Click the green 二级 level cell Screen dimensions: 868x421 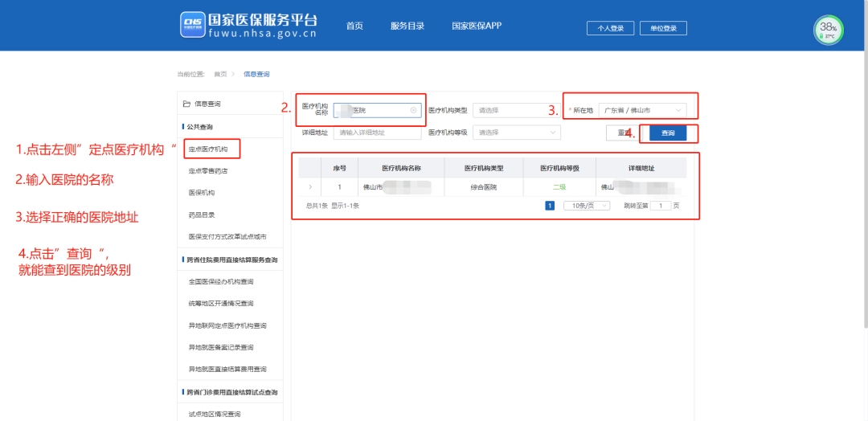pyautogui.click(x=559, y=187)
